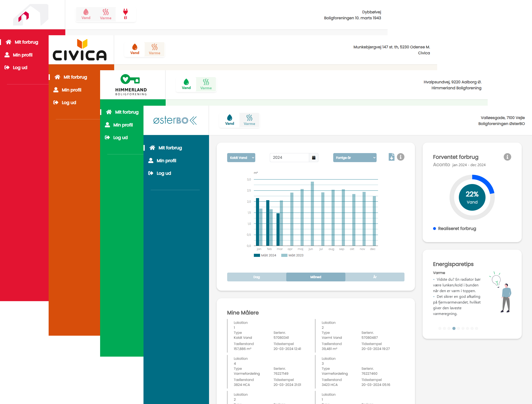The height and width of the screenshot is (404, 532).
Task: Select Varme tab in the Civica portal
Action: 154,49
